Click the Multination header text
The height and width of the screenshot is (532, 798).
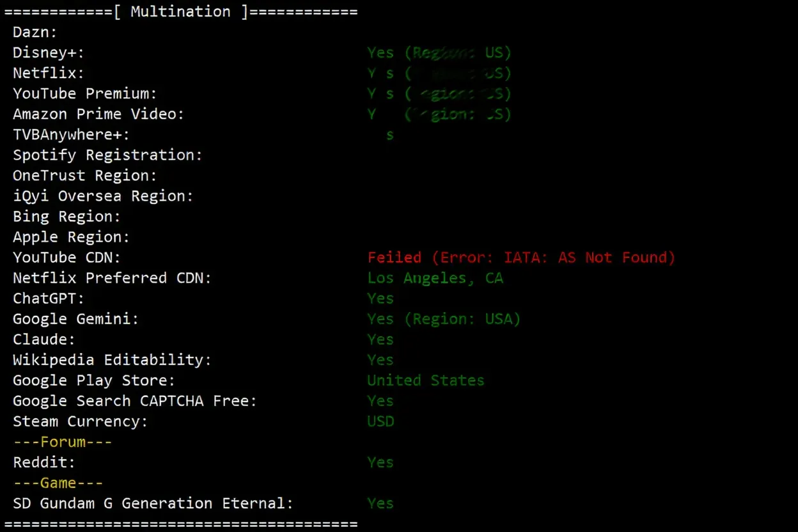click(180, 12)
